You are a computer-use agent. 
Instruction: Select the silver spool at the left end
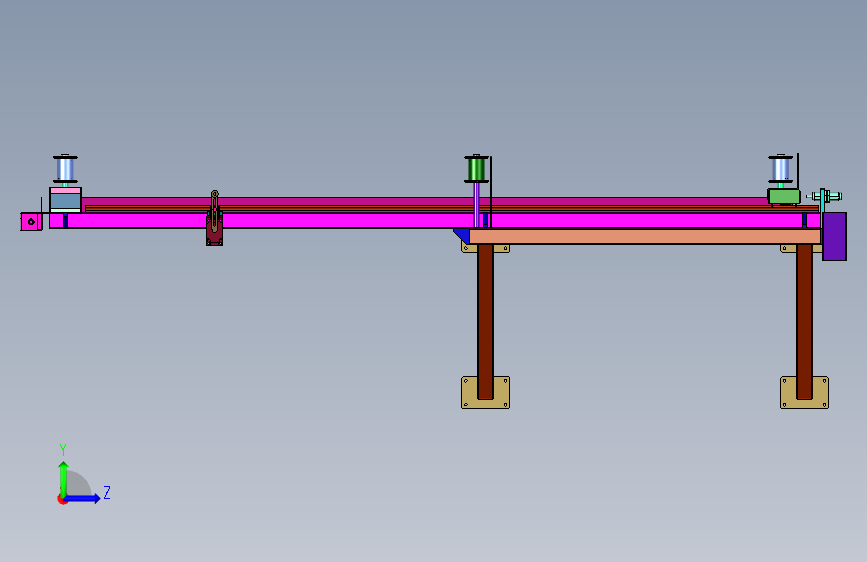[x=65, y=169]
